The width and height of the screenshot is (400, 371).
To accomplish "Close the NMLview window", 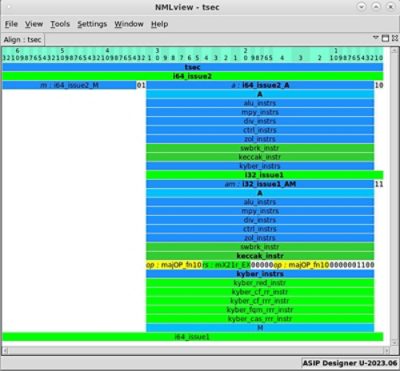I will [x=390, y=7].
